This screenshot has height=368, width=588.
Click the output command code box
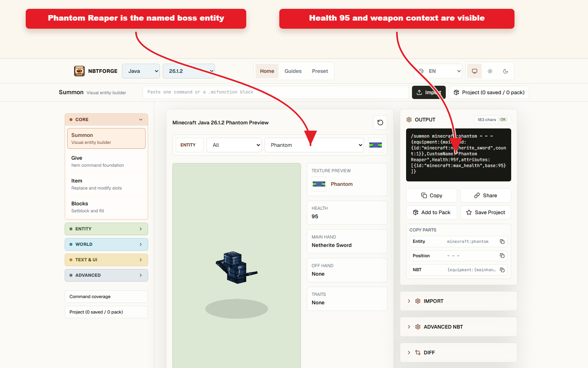[458, 155]
